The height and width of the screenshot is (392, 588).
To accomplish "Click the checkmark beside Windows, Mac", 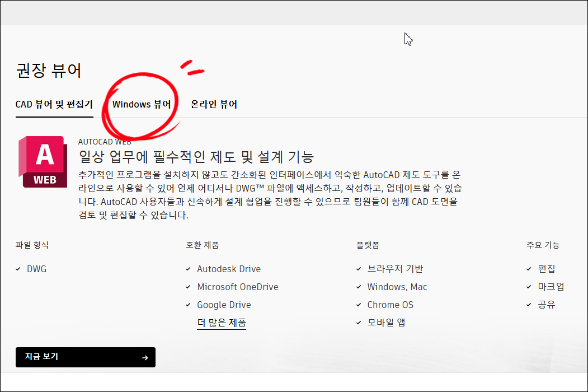I will [x=359, y=287].
